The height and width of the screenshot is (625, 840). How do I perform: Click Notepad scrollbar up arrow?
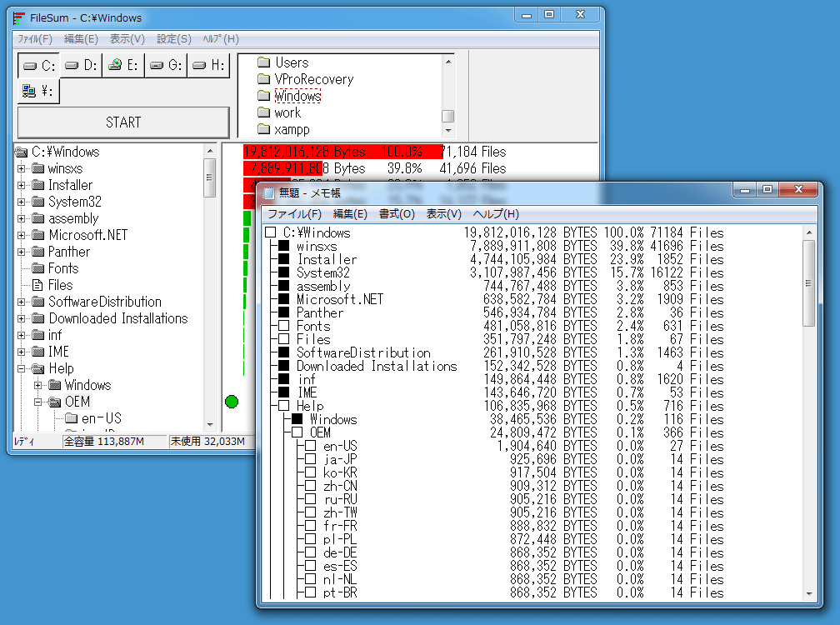pos(809,232)
